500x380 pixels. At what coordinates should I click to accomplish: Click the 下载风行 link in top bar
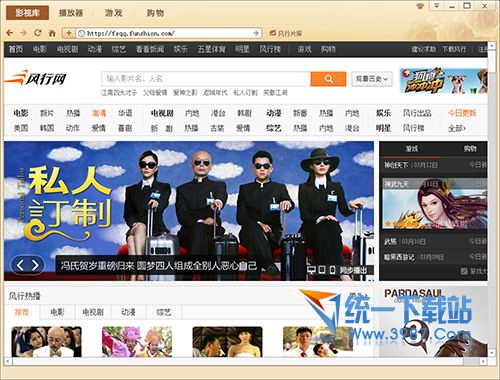point(454,49)
